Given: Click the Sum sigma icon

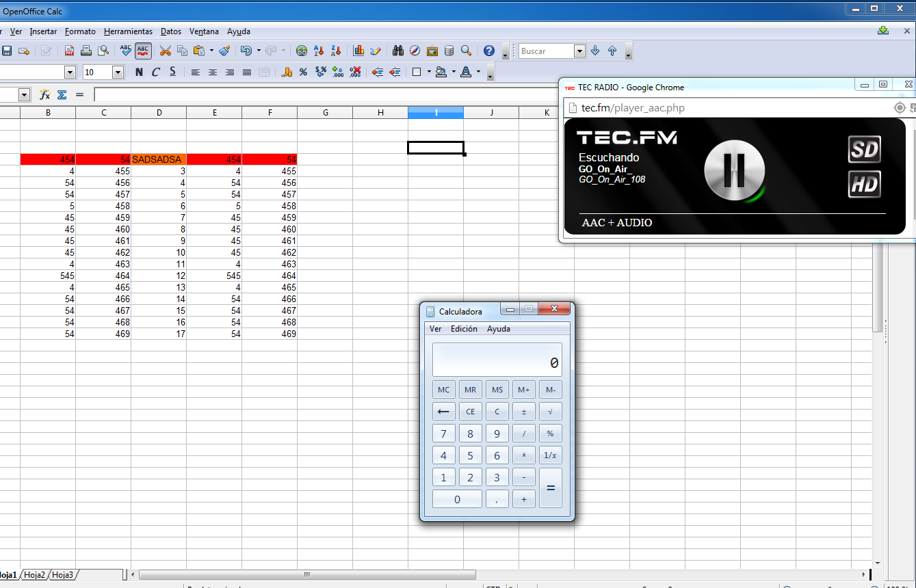Looking at the screenshot, I should click(62, 95).
